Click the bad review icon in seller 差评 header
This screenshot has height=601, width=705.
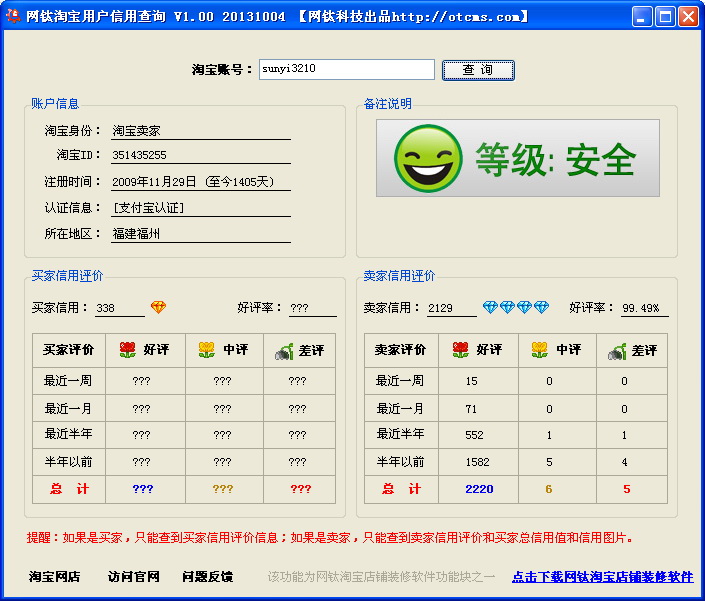tap(617, 351)
